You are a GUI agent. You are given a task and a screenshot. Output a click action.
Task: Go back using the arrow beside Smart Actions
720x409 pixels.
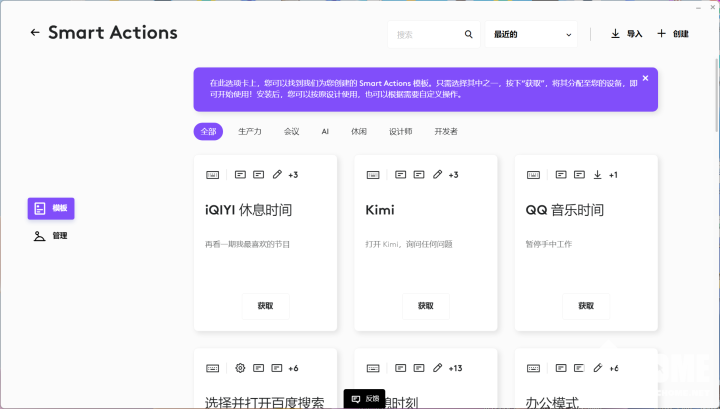coord(35,32)
